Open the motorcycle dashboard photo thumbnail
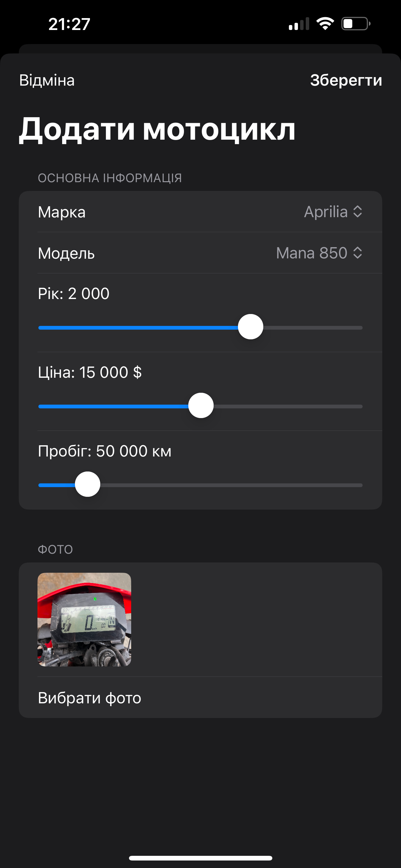This screenshot has height=868, width=401. (x=84, y=619)
